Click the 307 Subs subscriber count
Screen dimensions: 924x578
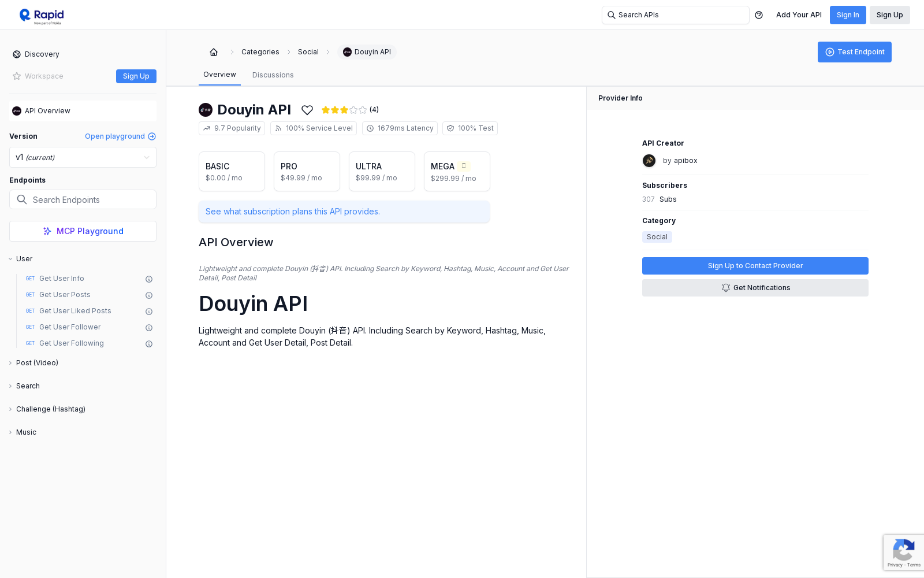point(660,199)
